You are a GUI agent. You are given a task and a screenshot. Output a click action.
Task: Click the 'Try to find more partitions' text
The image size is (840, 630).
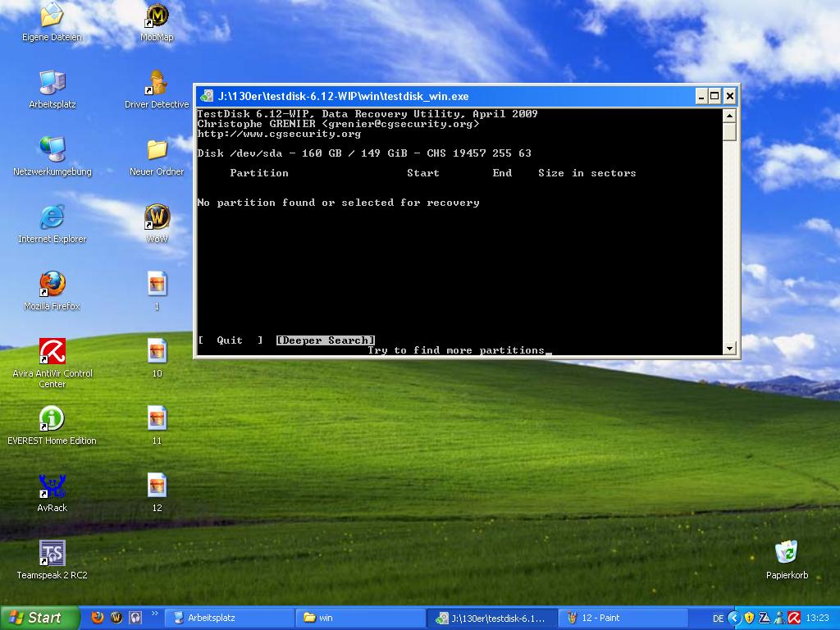456,350
